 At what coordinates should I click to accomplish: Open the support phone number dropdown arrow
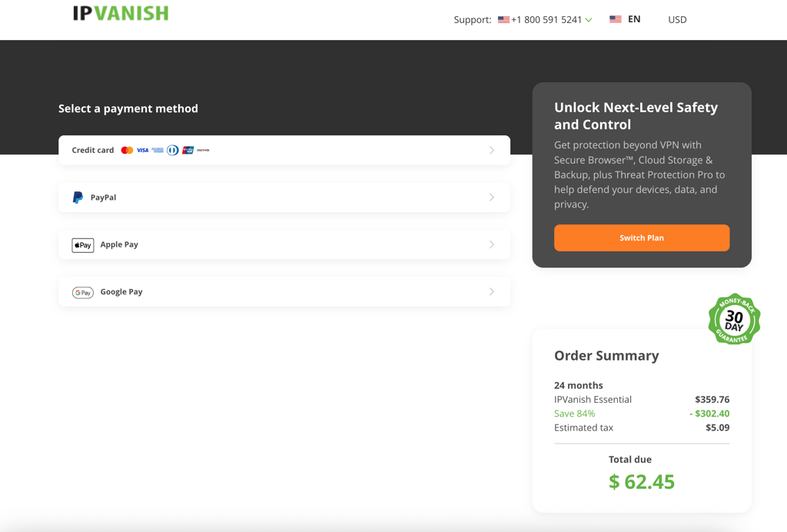tap(589, 20)
